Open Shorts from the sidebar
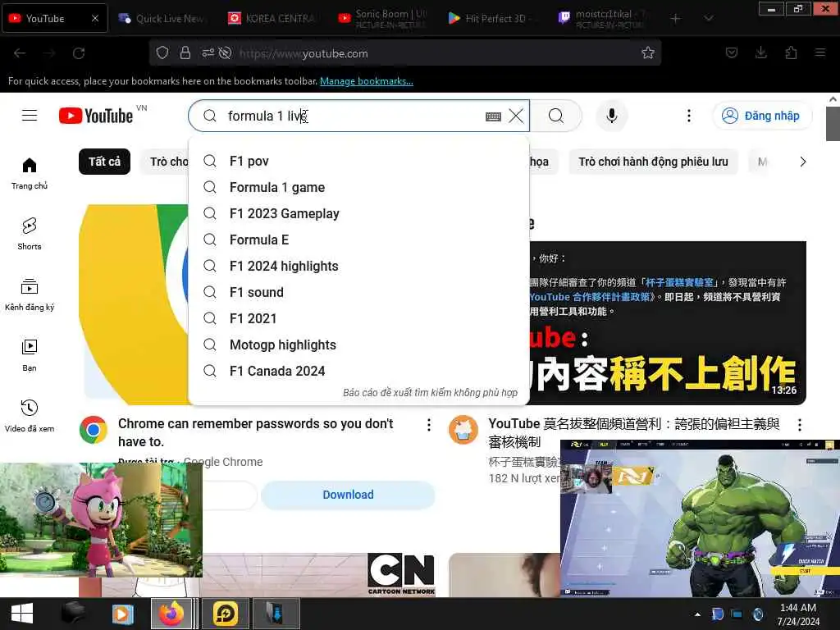The image size is (840, 630). (30, 234)
